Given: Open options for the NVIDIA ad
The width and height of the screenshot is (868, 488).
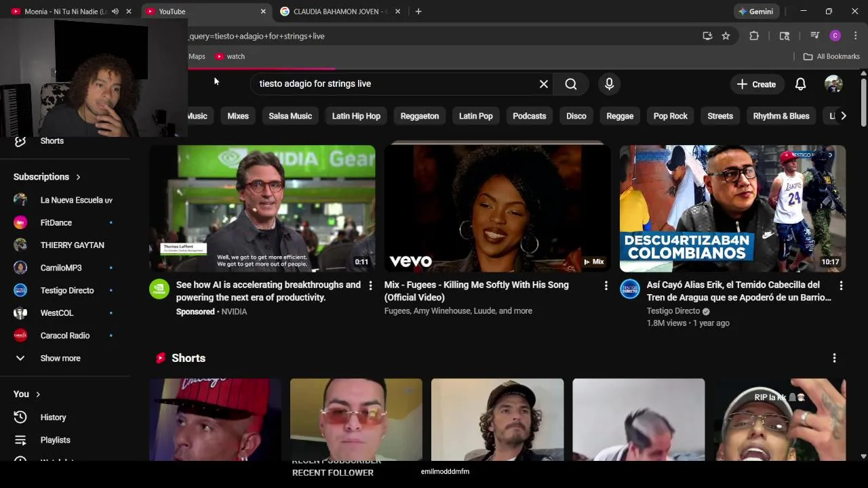Looking at the screenshot, I should 370,286.
